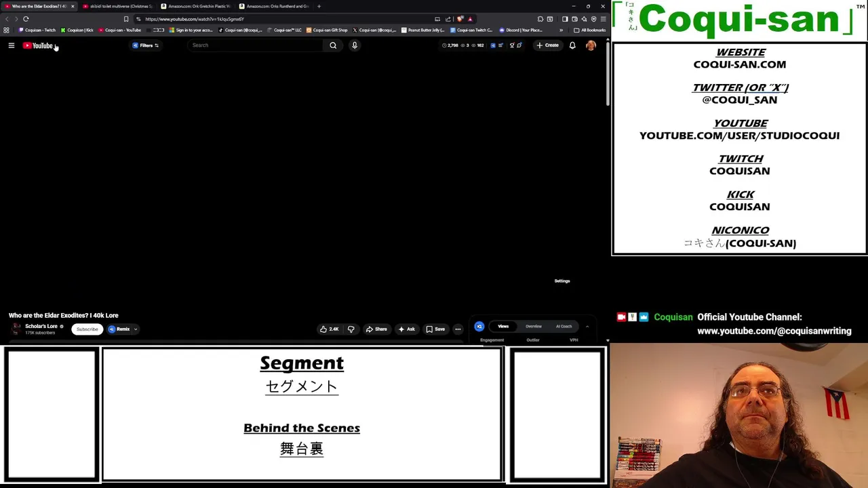Switch to Amazon Orks Runtherd tab
The width and height of the screenshot is (868, 488).
coord(274,6)
